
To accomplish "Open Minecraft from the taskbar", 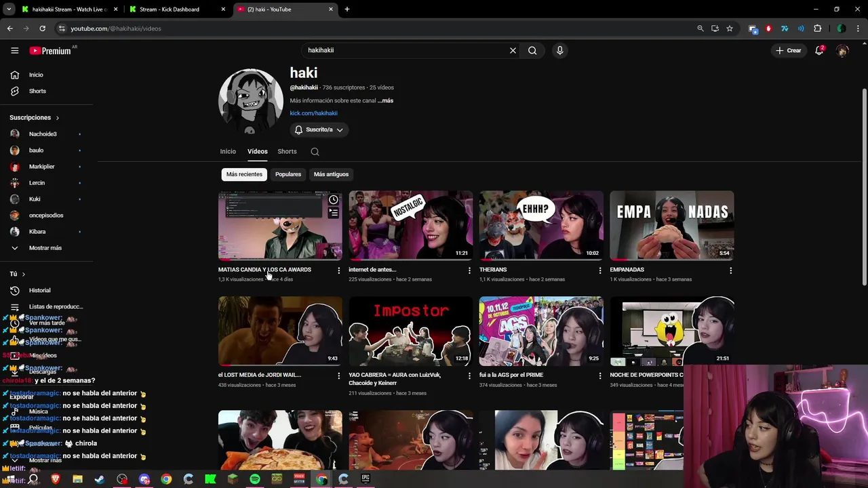I will (x=233, y=479).
